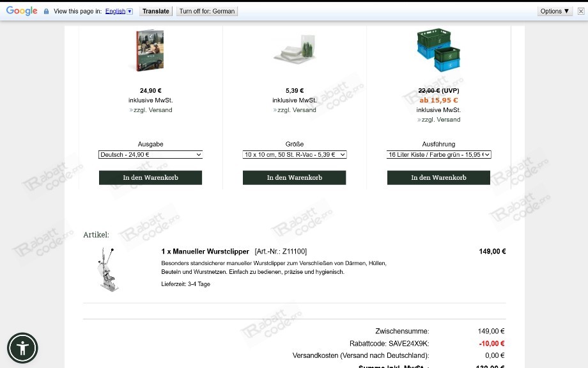Click the Versandkosten (Versand nach Deutschland) label
Viewport: 588px width, 368px height.
[x=360, y=356]
